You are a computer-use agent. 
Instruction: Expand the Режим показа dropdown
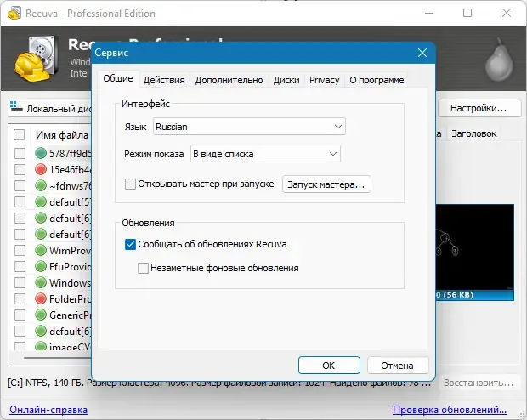[x=265, y=154]
